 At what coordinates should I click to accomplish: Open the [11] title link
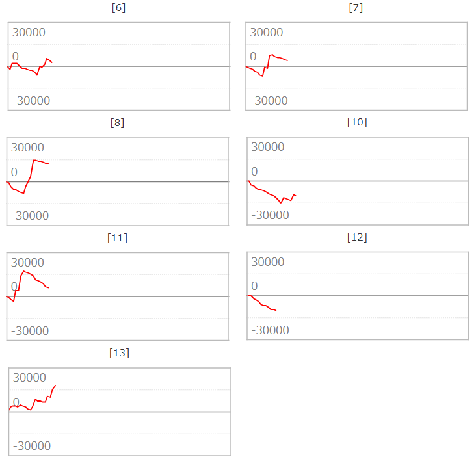[x=117, y=238]
